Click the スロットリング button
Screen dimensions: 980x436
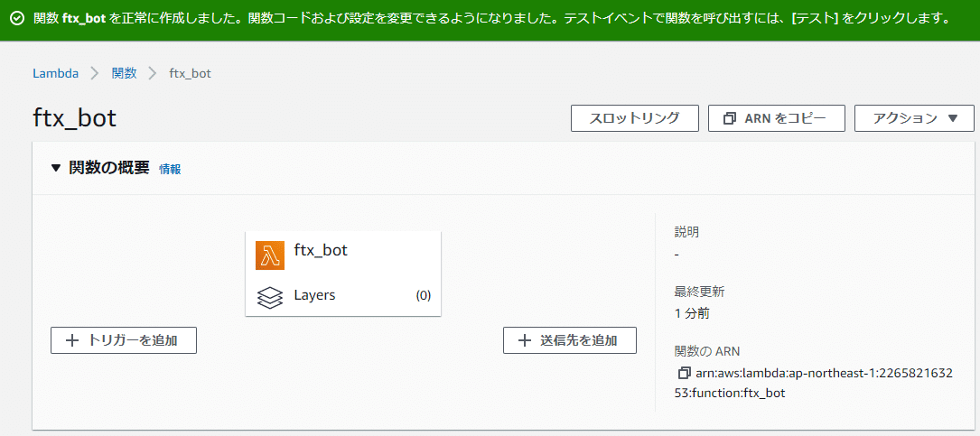pyautogui.click(x=635, y=118)
